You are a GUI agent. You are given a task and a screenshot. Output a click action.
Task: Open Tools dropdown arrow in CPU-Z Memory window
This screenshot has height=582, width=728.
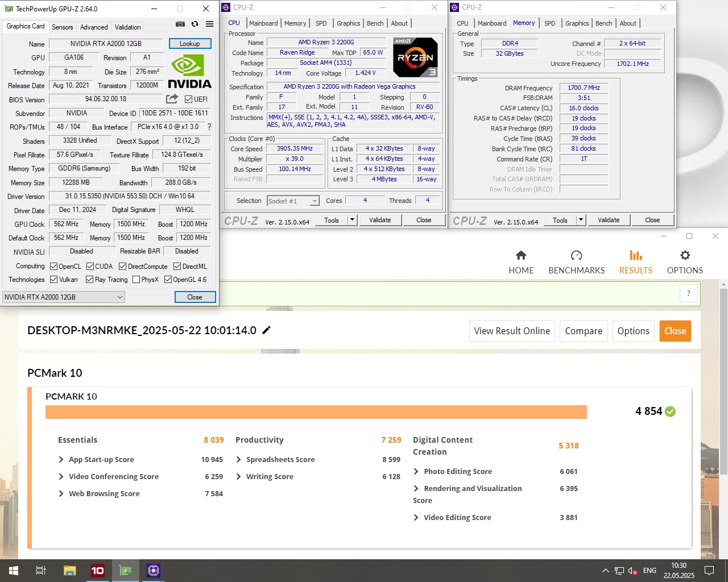click(x=581, y=220)
